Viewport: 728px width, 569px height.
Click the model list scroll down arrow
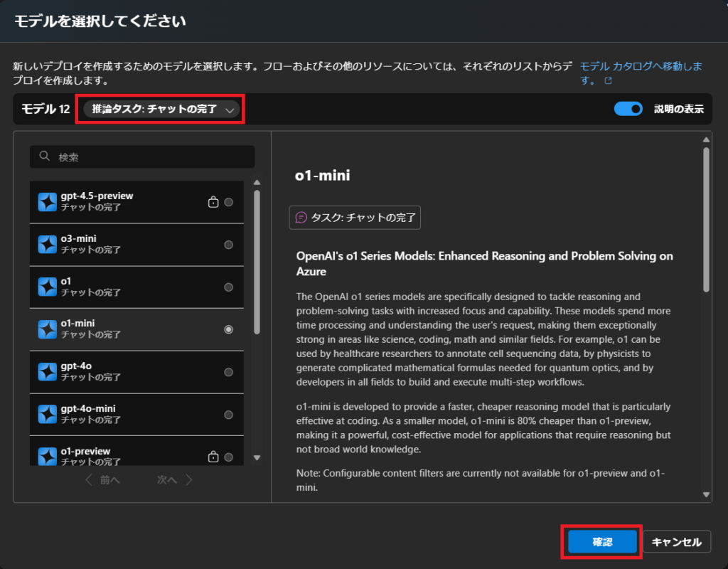click(x=257, y=458)
